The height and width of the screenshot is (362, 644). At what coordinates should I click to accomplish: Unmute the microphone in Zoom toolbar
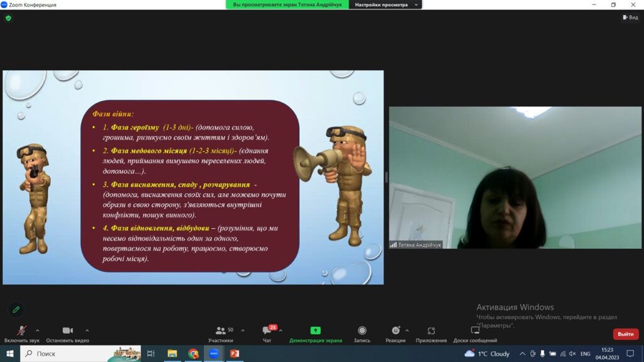tap(21, 331)
